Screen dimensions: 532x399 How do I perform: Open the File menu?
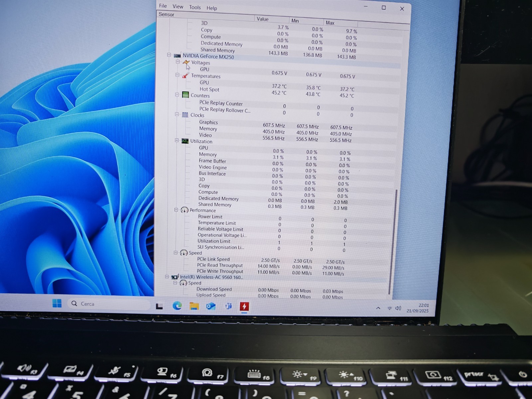pos(163,6)
